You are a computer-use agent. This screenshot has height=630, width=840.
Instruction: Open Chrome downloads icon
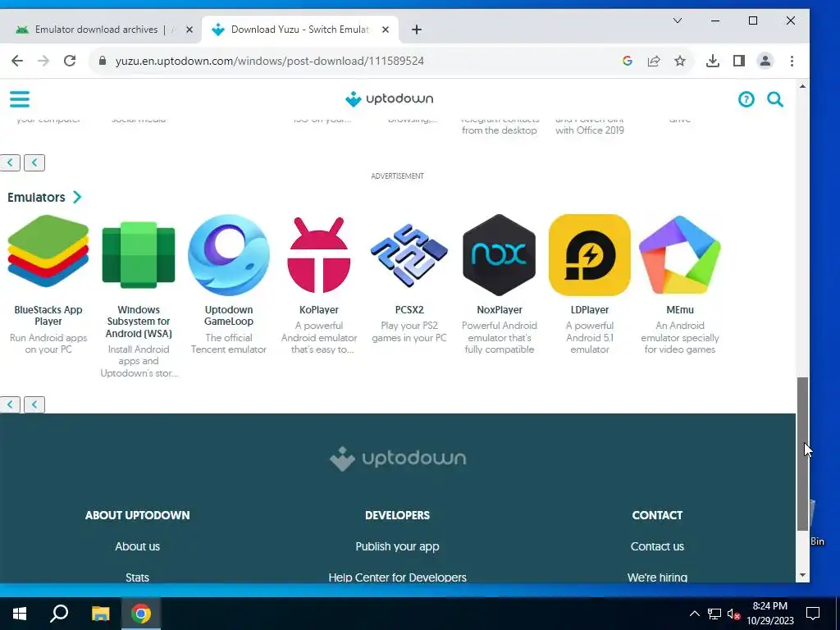(x=713, y=61)
